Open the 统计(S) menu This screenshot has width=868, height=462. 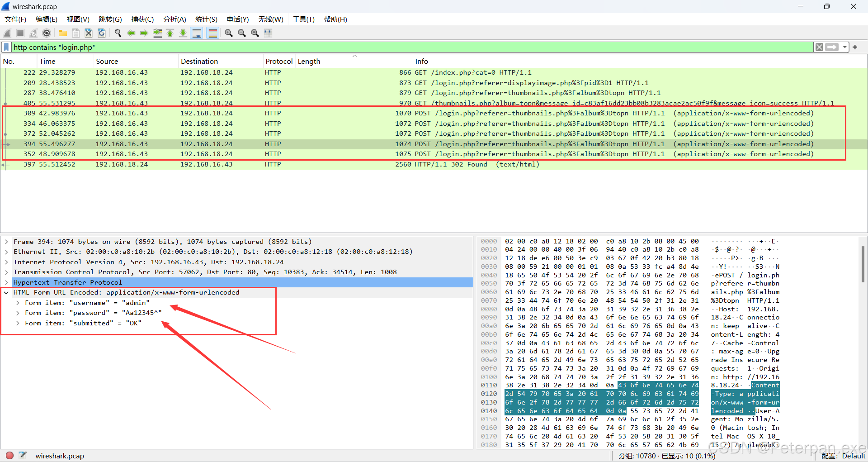click(206, 19)
